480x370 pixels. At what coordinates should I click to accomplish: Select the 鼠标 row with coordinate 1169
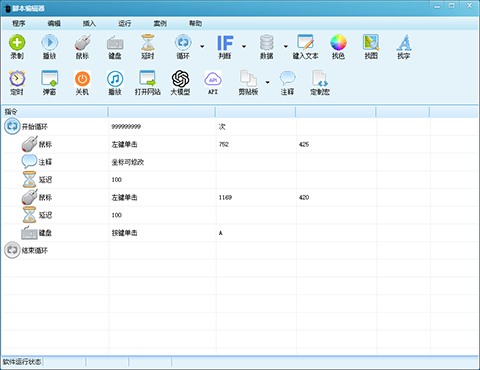tap(240, 197)
